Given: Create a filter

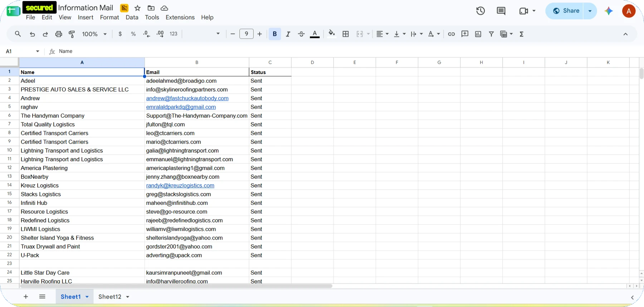Looking at the screenshot, I should [x=491, y=34].
